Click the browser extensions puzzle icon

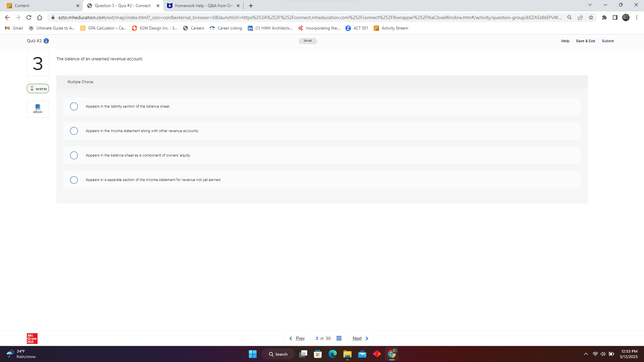(x=604, y=17)
